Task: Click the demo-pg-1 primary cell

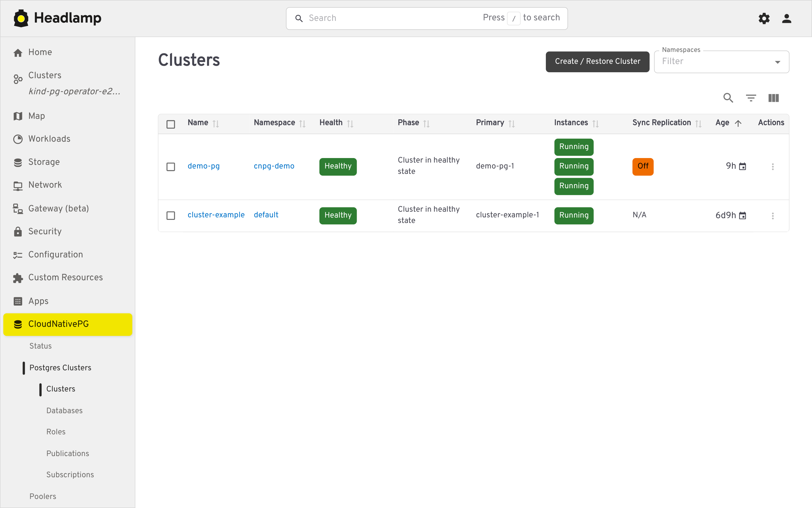Action: tap(495, 166)
